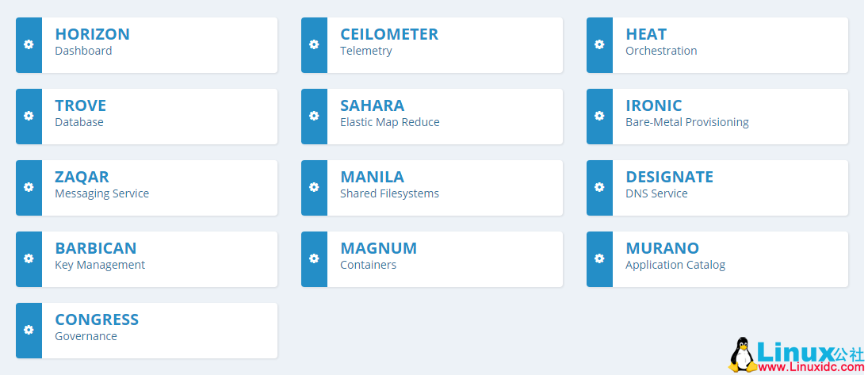Viewport: 868px width, 375px height.
Task: Click the gear icon beside SAHARA
Action: click(x=314, y=116)
